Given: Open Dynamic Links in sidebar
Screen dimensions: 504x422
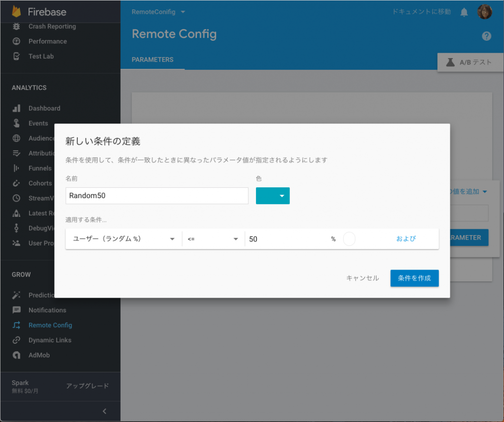Looking at the screenshot, I should tap(50, 340).
